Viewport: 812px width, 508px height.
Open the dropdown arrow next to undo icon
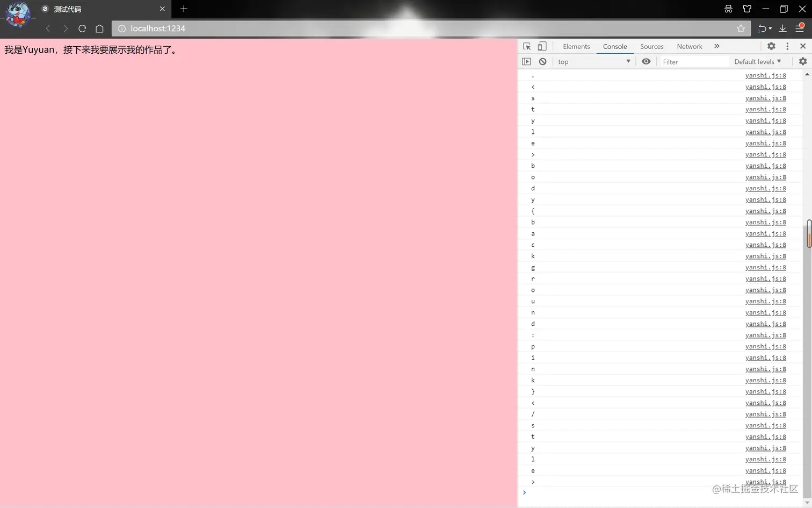pos(770,28)
